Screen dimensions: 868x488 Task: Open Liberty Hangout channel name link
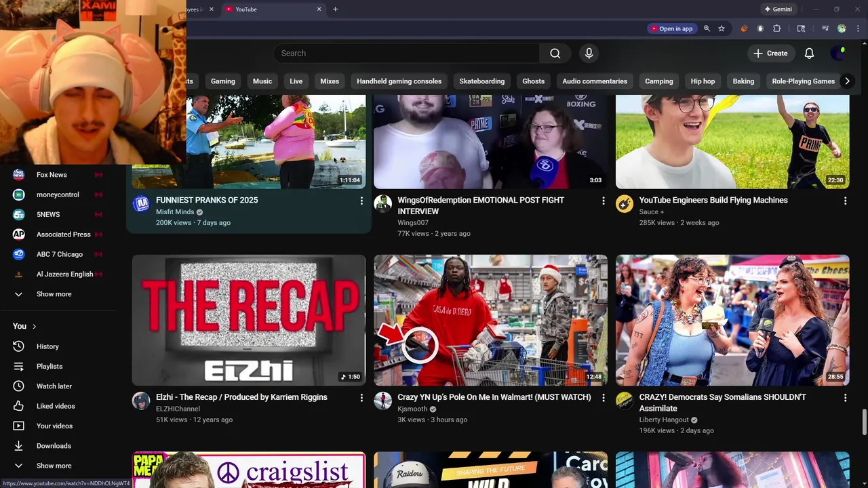[664, 420]
